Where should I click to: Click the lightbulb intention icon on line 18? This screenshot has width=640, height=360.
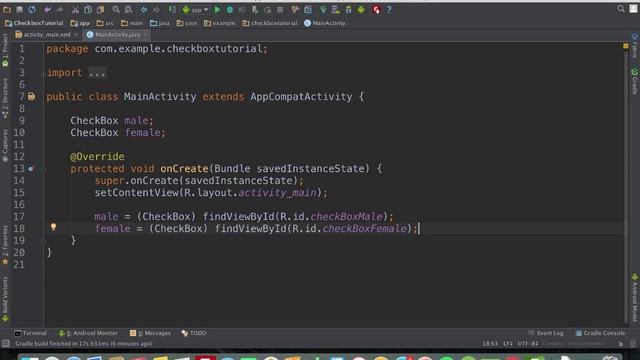click(53, 227)
